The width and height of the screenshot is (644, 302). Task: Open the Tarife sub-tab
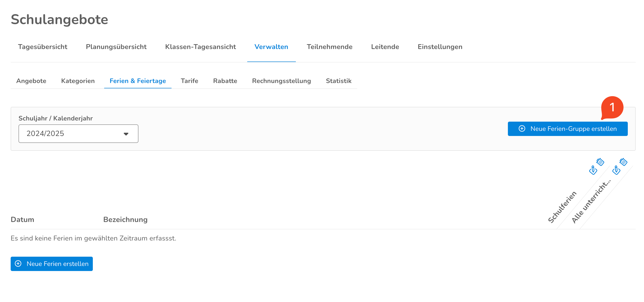tap(189, 81)
